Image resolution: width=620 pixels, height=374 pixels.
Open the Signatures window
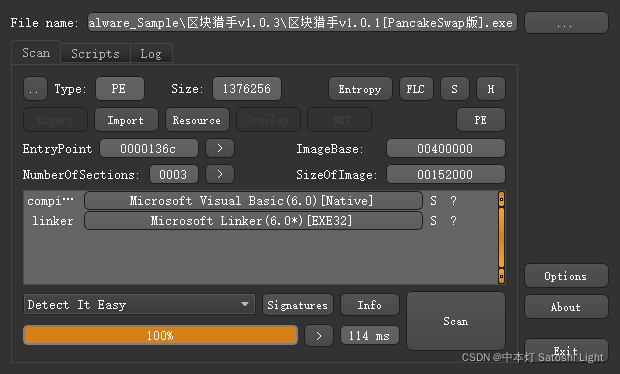pyautogui.click(x=298, y=305)
